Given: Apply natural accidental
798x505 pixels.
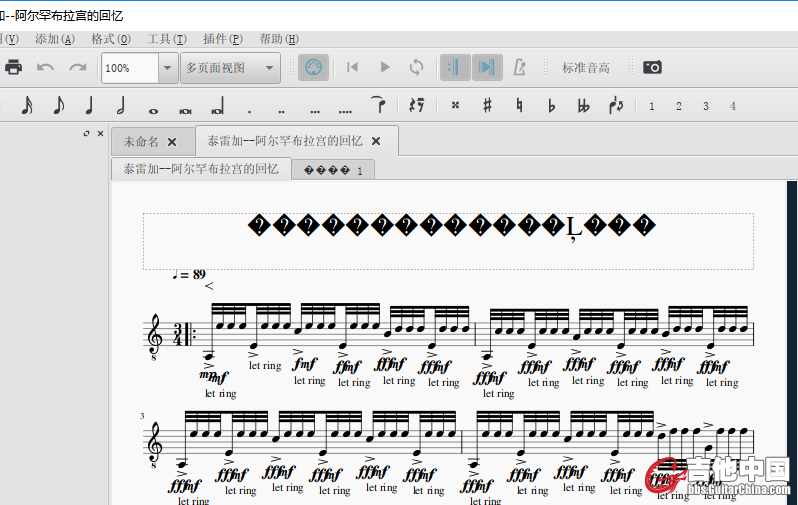Looking at the screenshot, I should (x=519, y=105).
